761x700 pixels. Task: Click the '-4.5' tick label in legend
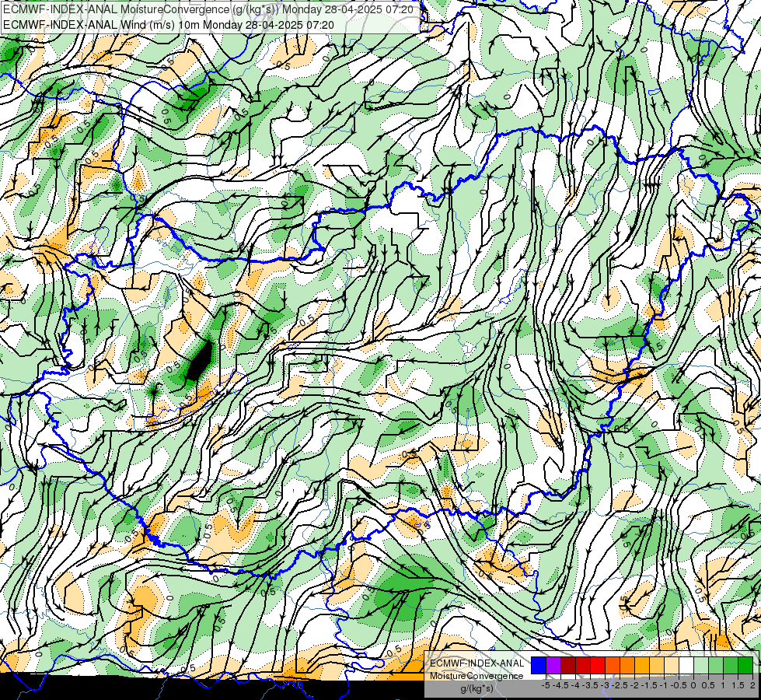coord(560,685)
